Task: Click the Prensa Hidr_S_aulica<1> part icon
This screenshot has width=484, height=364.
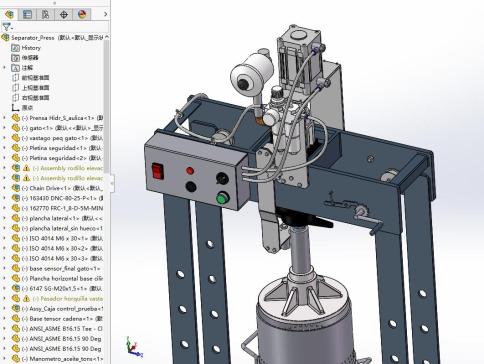Action: tap(16, 118)
